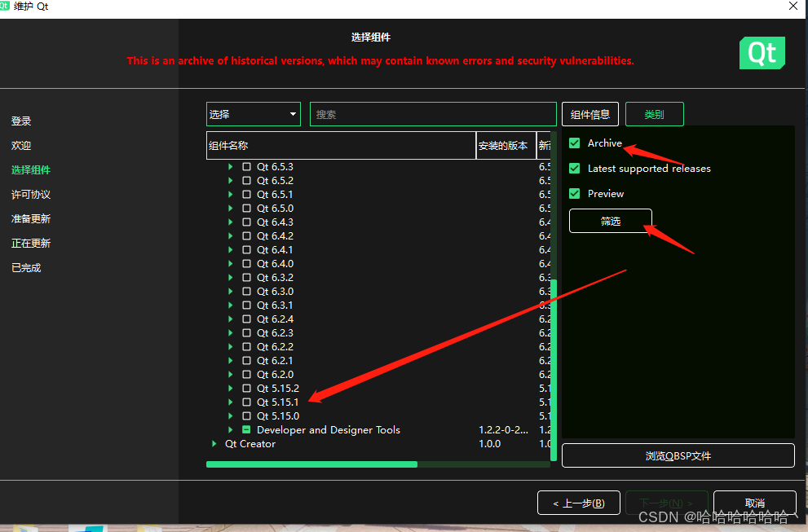Select 正在更新 step in sidebar

click(x=31, y=244)
